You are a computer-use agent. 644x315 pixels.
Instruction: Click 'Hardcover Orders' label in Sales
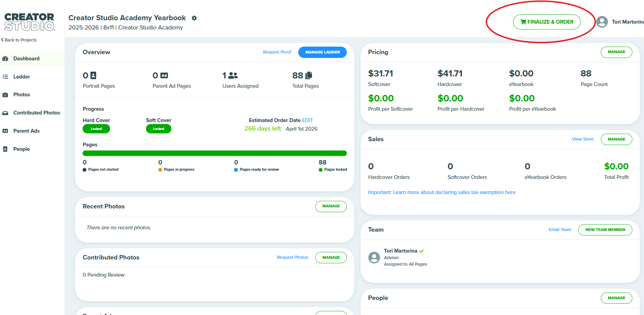point(389,177)
